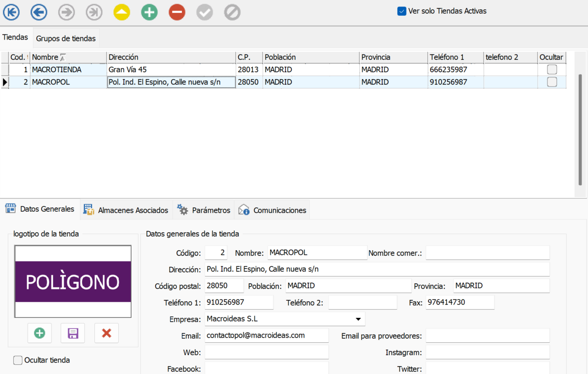Save logo with purple floppy disk icon
The height and width of the screenshot is (374, 588).
pos(73,333)
